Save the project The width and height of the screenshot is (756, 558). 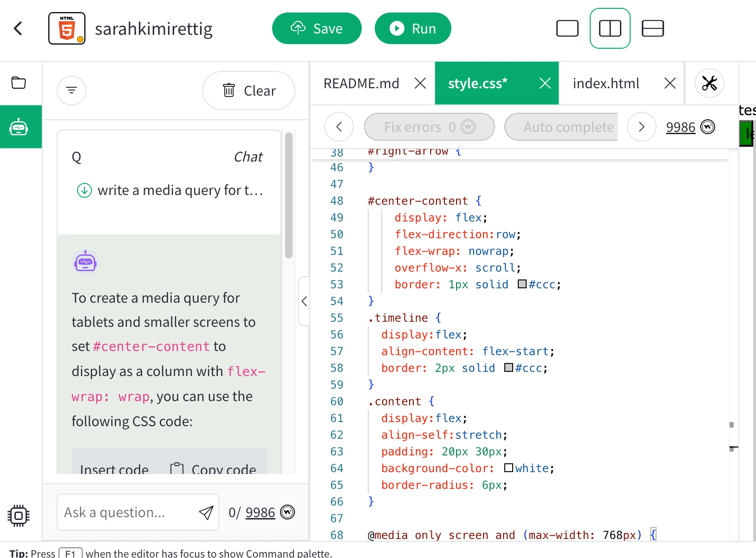pyautogui.click(x=317, y=28)
